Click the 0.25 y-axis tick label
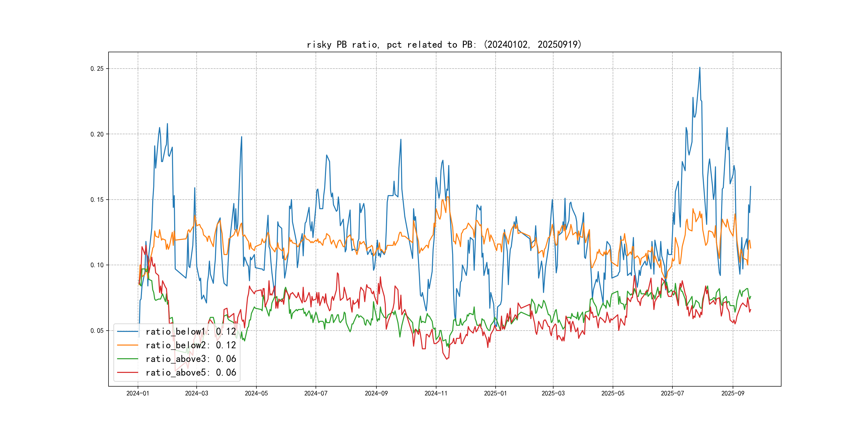Viewport: 868px width, 434px height. pos(97,69)
